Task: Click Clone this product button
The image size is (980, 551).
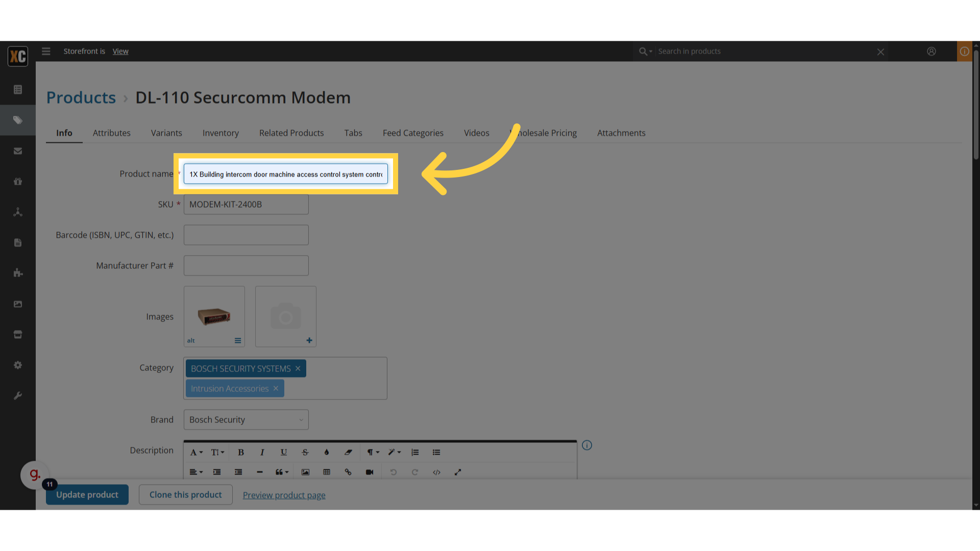Action: [186, 495]
